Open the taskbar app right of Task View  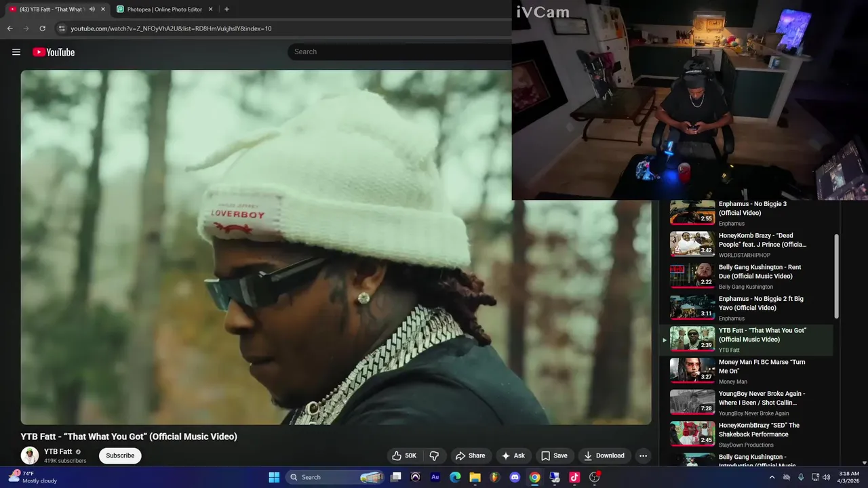coord(416,477)
